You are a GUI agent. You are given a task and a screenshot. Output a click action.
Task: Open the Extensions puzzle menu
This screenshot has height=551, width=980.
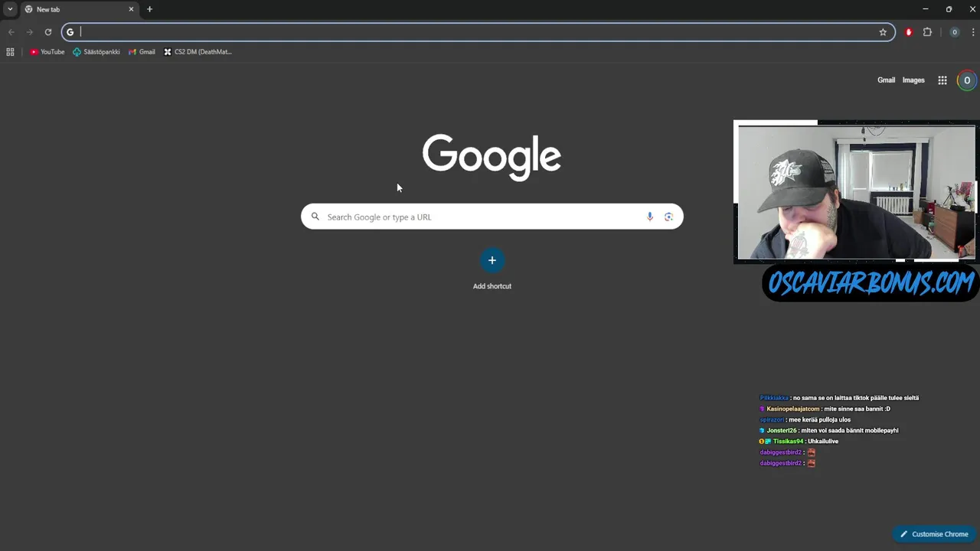click(927, 32)
